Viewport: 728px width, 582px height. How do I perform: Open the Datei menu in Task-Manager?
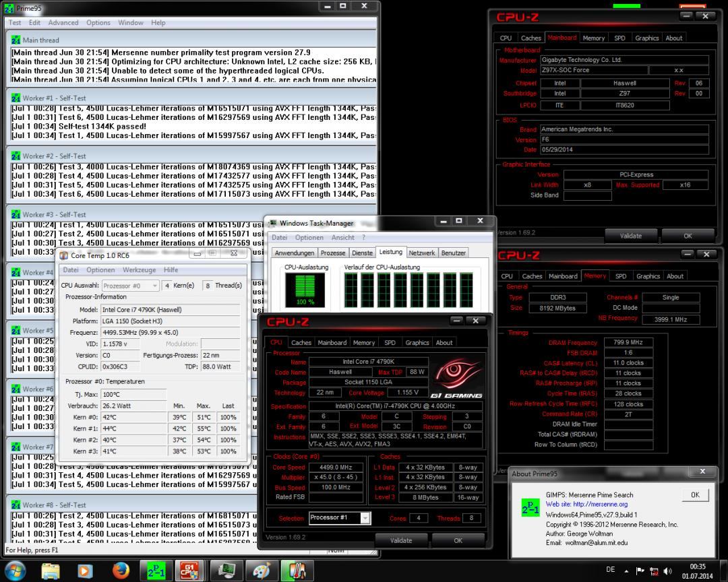(x=279, y=238)
